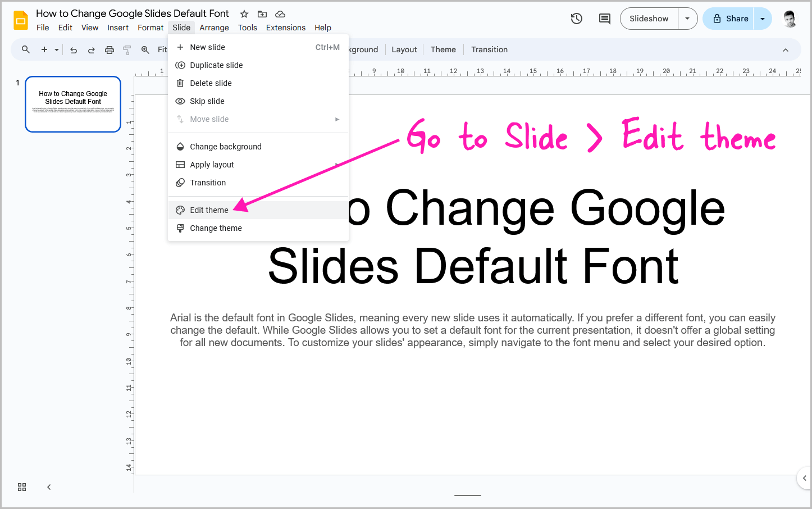The image size is (812, 509).
Task: Choose Duplicate slide
Action: pos(258,65)
